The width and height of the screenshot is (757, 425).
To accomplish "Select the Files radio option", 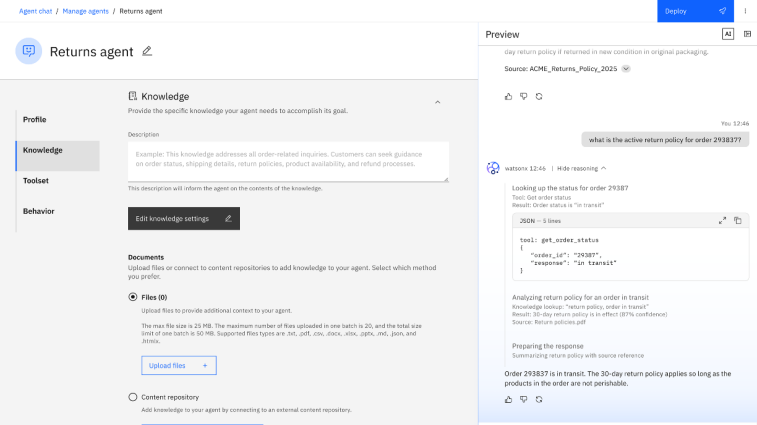I will [x=133, y=297].
